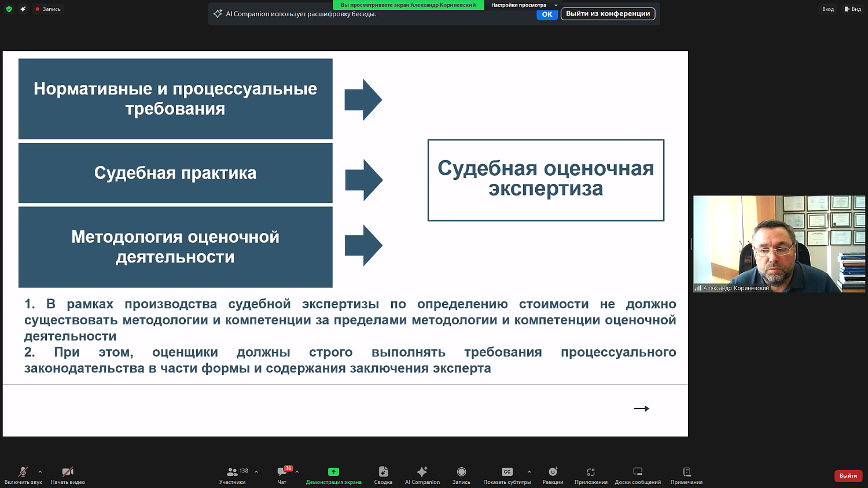Click Александр Кориневский's video thumbnail
The image size is (868, 488).
tap(778, 243)
